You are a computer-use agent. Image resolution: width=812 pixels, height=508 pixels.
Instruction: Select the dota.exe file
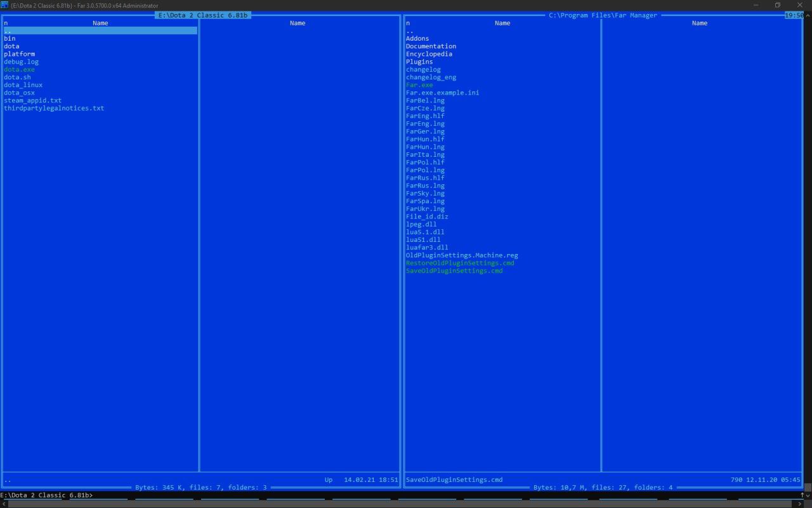tap(19, 69)
